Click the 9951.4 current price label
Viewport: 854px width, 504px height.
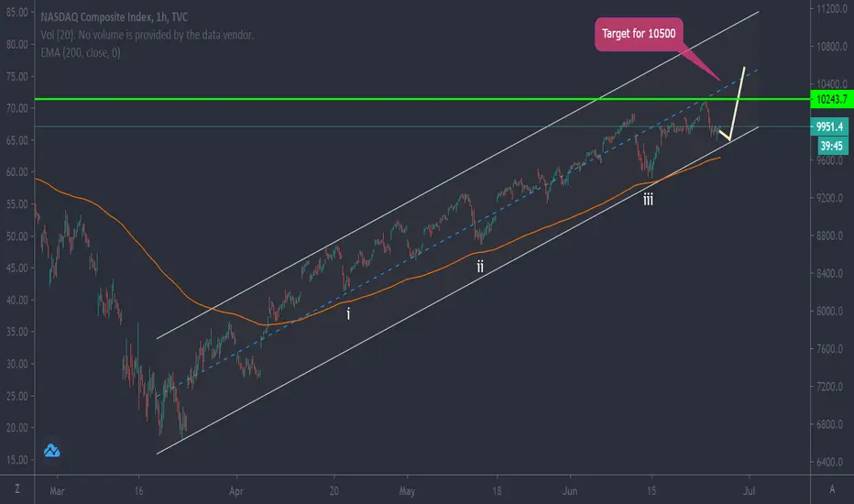(829, 126)
